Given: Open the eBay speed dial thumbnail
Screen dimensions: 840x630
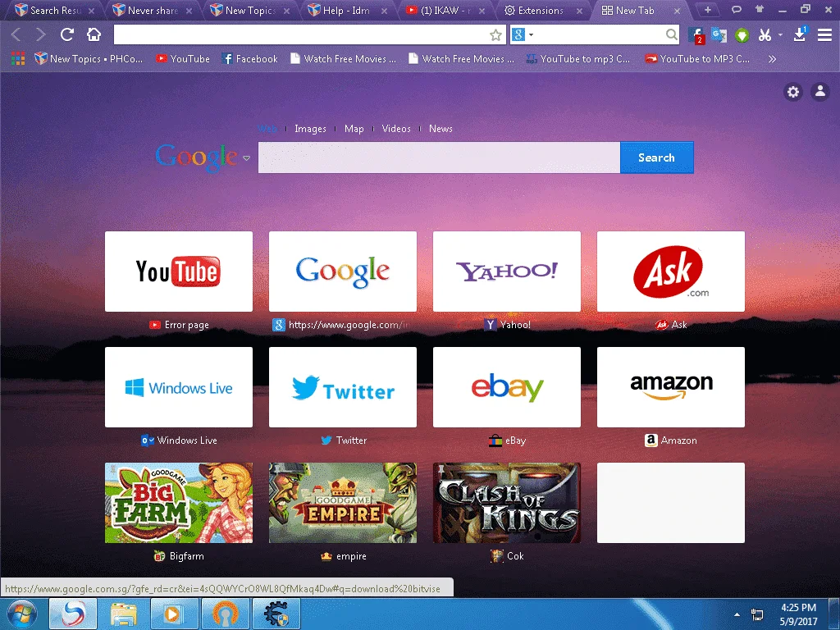Looking at the screenshot, I should [507, 387].
